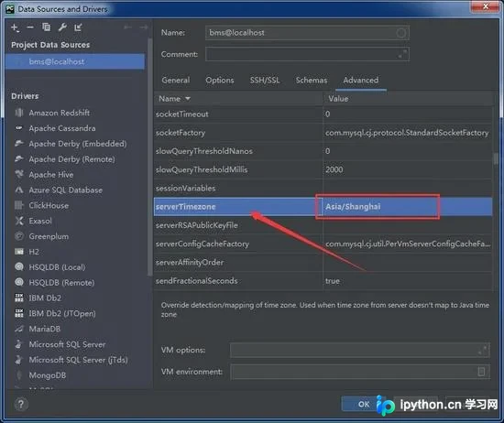Click the left panel scrollbar
Screen dimensions: 504x423
[149, 157]
